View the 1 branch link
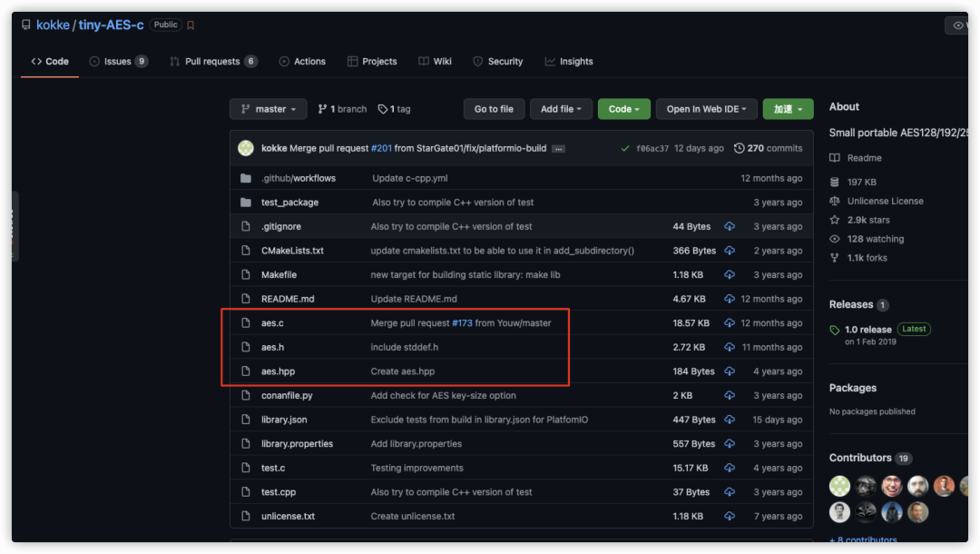This screenshot has width=980, height=554. 342,109
